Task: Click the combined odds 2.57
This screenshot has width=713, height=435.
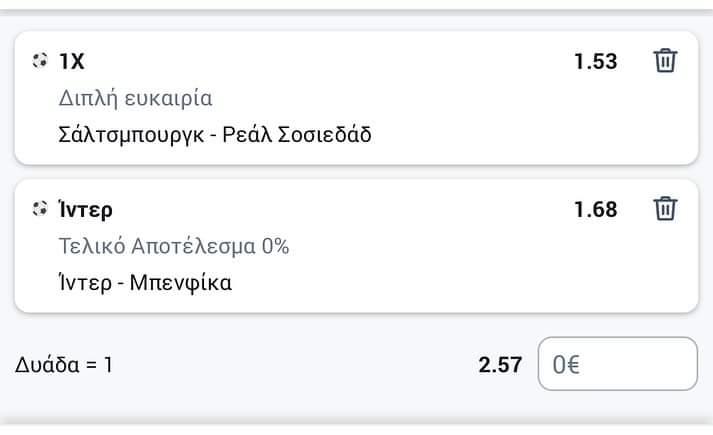Action: point(500,365)
